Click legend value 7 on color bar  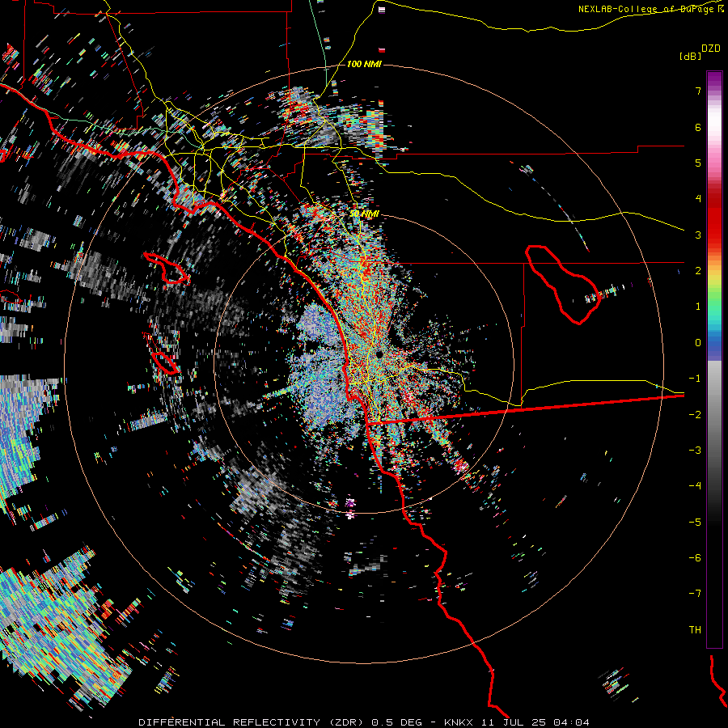(x=698, y=91)
